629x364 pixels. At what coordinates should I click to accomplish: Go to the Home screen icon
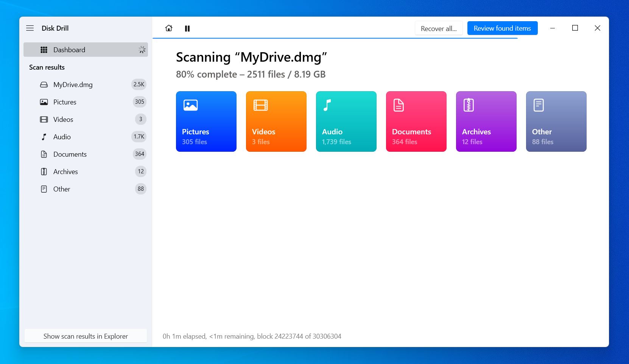pyautogui.click(x=169, y=28)
